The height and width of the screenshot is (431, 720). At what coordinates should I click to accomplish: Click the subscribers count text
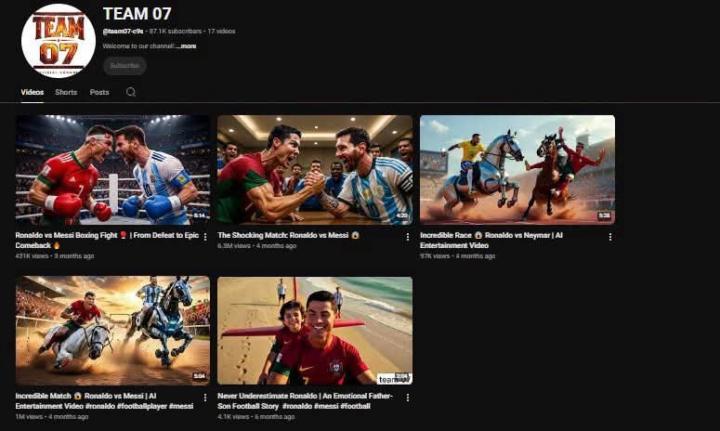point(175,31)
